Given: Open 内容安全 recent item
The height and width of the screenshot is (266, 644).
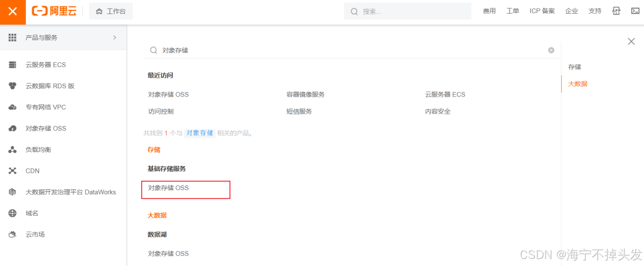Looking at the screenshot, I should (x=438, y=111).
